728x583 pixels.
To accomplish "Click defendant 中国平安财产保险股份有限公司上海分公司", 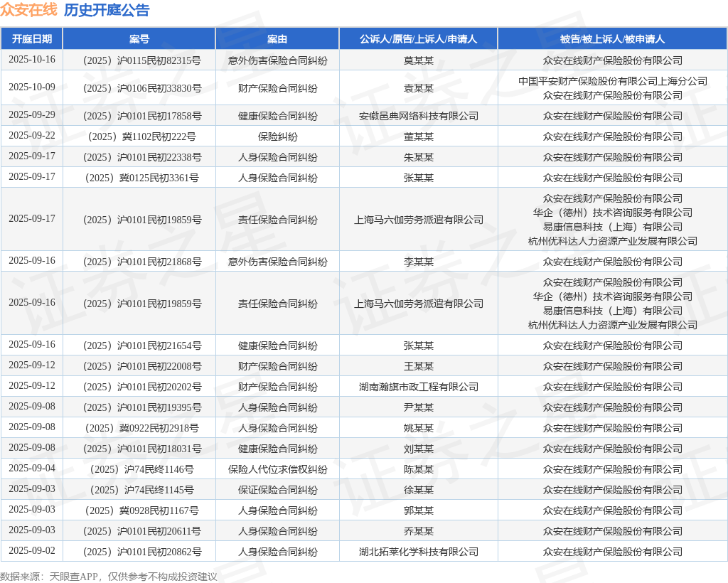I will (x=612, y=81).
